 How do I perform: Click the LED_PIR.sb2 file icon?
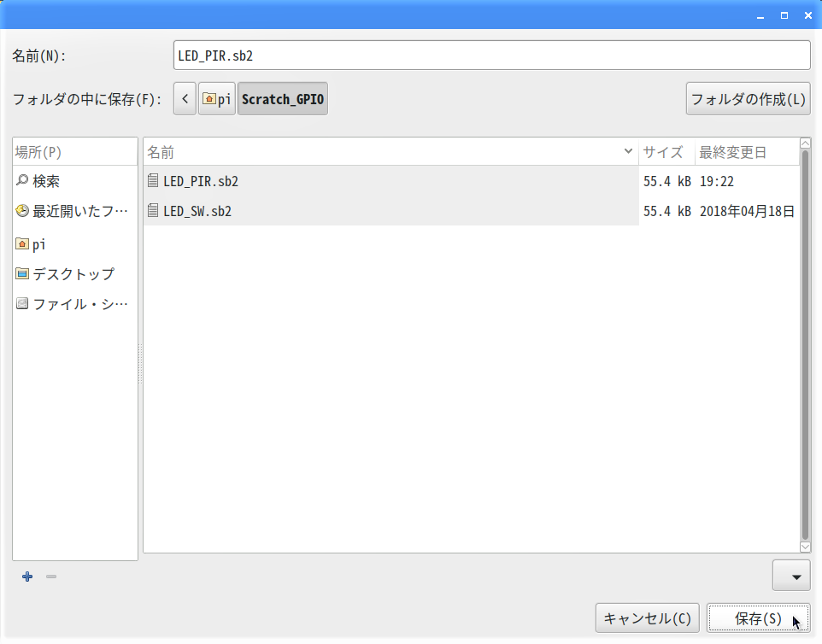coord(153,181)
